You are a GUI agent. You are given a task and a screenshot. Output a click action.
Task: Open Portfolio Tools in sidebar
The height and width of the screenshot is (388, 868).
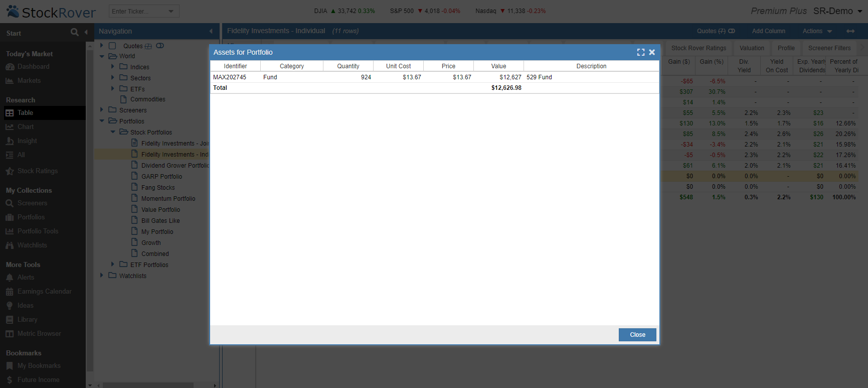click(x=38, y=231)
